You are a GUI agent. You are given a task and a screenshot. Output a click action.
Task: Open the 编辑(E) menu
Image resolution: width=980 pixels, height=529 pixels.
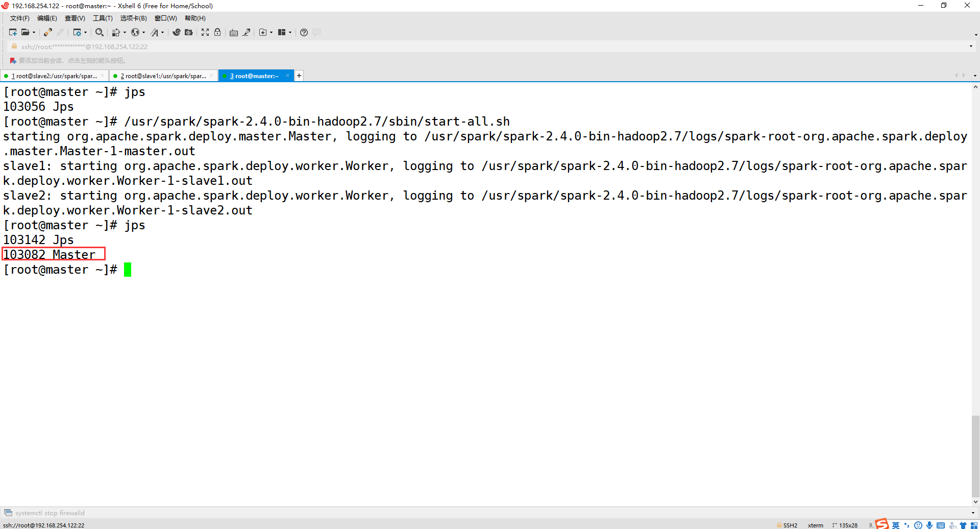(47, 18)
